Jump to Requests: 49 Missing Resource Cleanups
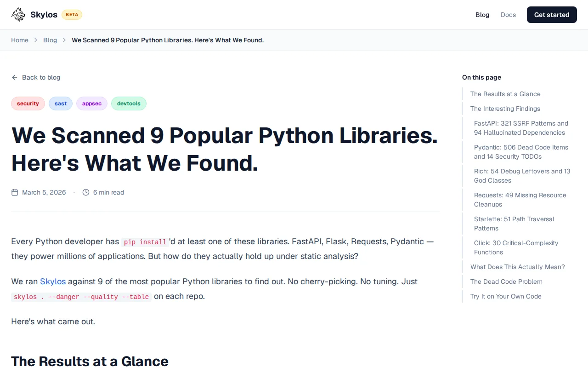588x368 pixels. [520, 200]
